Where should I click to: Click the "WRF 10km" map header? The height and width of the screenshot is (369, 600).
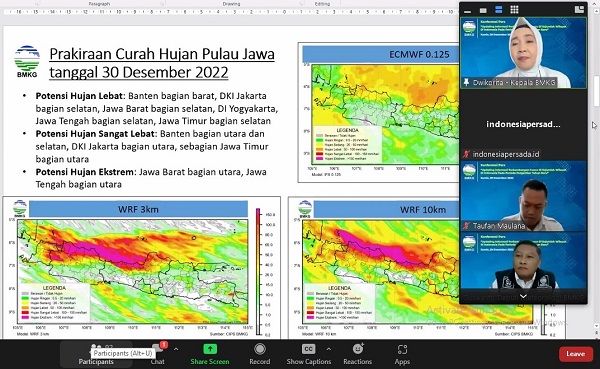(423, 209)
